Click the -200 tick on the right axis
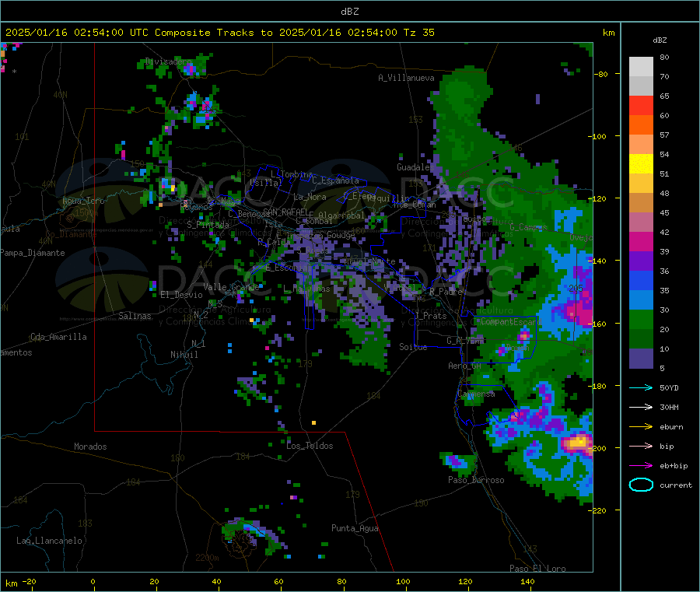This screenshot has height=592, width=700. coord(598,448)
